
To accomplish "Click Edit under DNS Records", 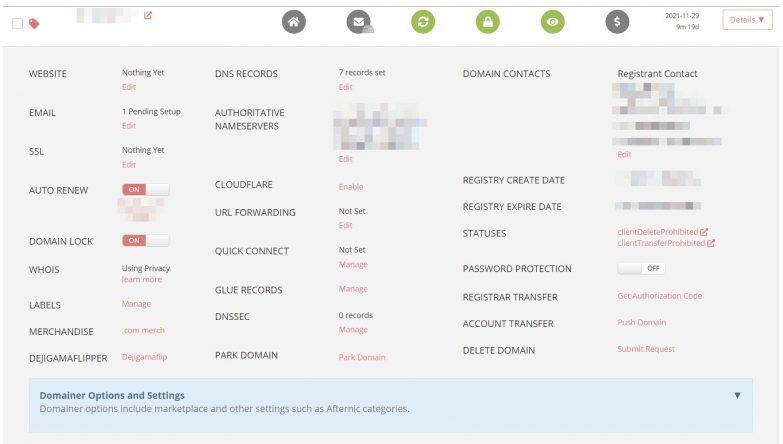I will coord(345,87).
